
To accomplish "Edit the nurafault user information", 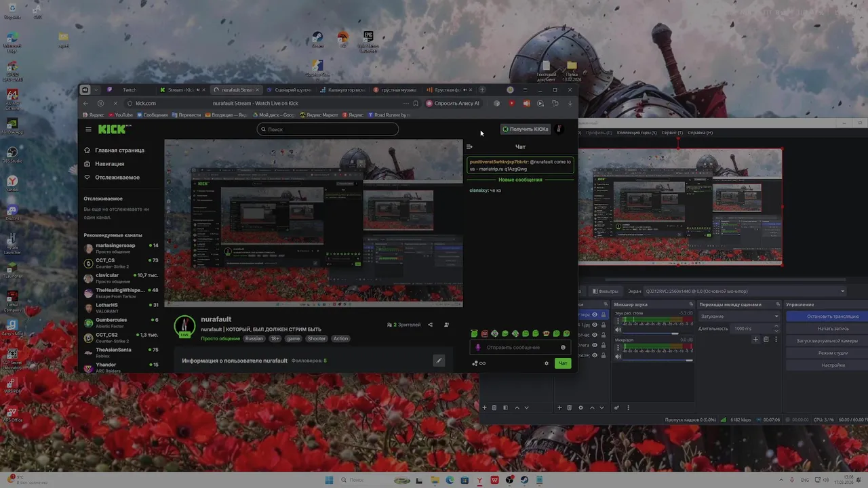I will 439,361.
